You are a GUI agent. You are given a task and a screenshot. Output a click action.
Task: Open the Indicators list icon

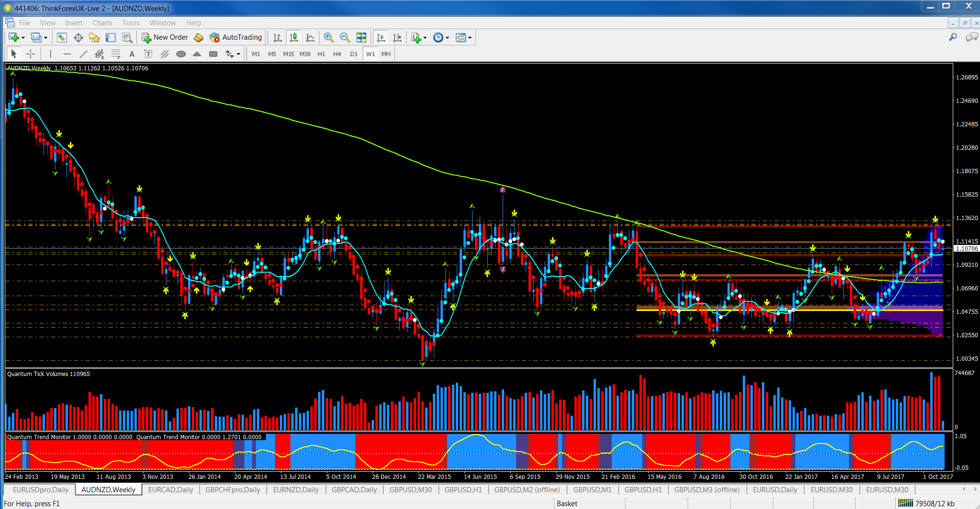[x=416, y=37]
